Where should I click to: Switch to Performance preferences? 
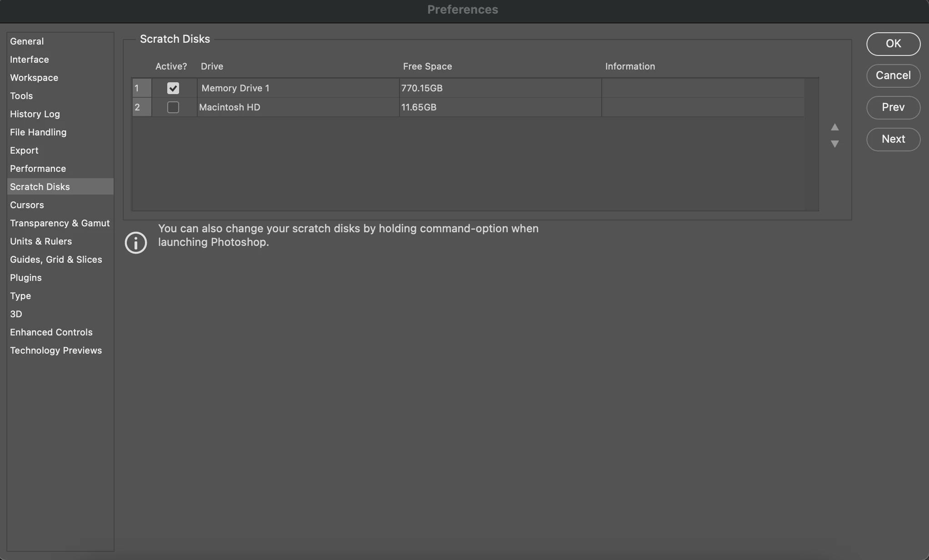pos(38,169)
